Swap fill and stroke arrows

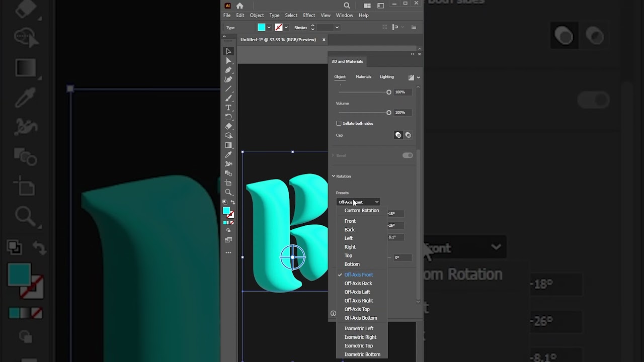pos(232,202)
